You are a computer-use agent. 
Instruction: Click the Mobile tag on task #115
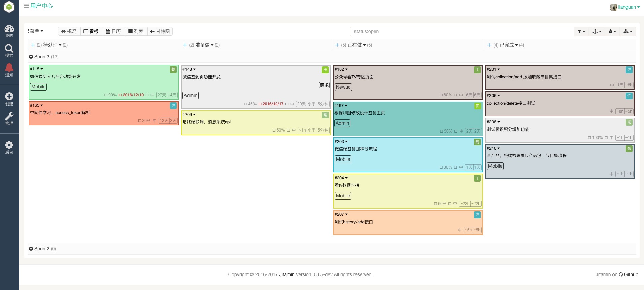[x=38, y=87]
